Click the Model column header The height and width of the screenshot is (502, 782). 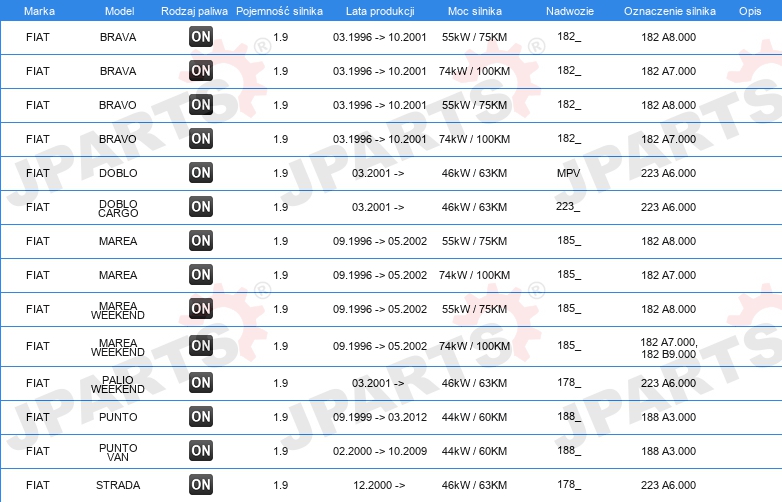(x=120, y=11)
